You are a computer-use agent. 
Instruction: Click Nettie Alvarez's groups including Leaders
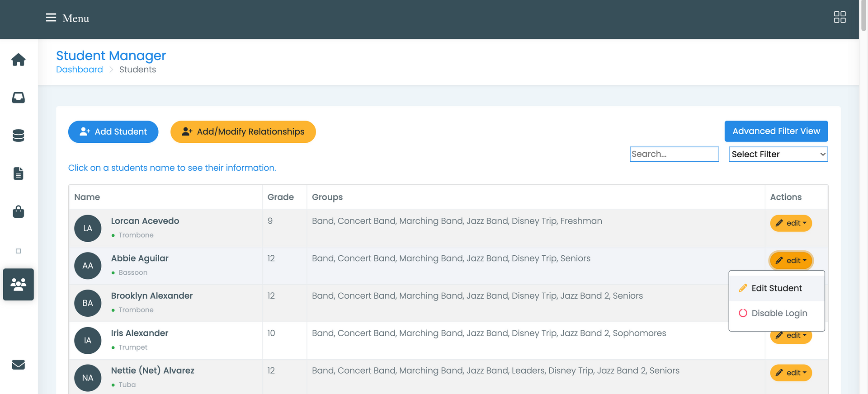click(x=495, y=371)
